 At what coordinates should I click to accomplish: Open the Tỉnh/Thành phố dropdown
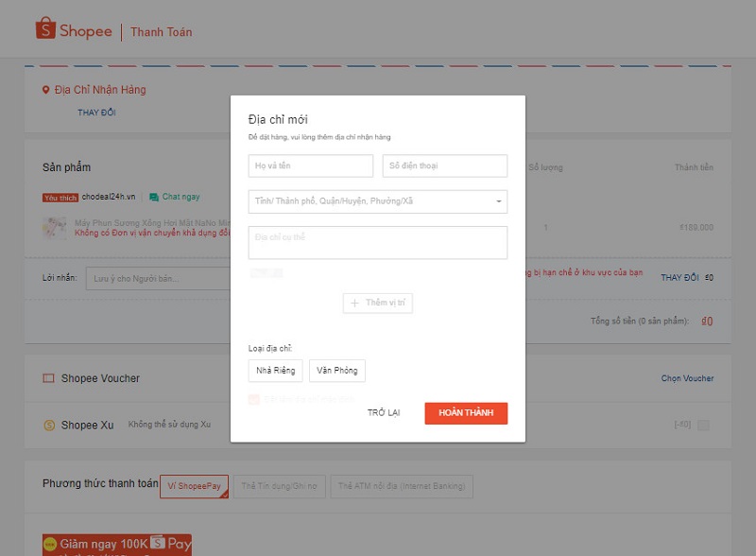(x=377, y=201)
